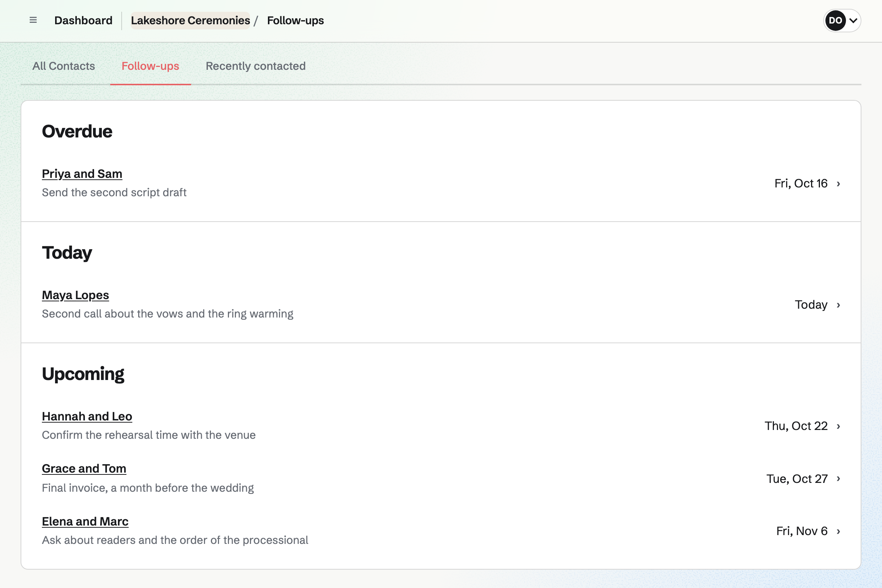The height and width of the screenshot is (588, 882).
Task: Expand the account dropdown chevron
Action: 853,21
